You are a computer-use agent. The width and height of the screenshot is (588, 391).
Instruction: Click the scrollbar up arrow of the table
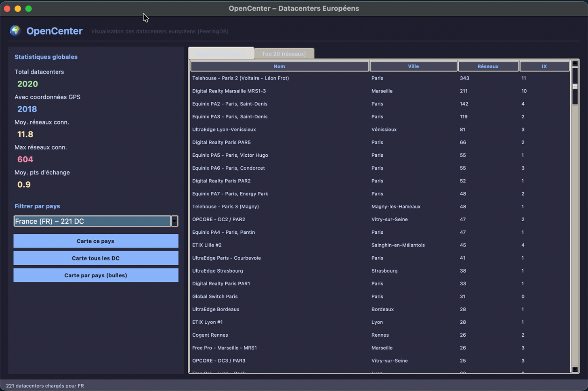coord(575,63)
